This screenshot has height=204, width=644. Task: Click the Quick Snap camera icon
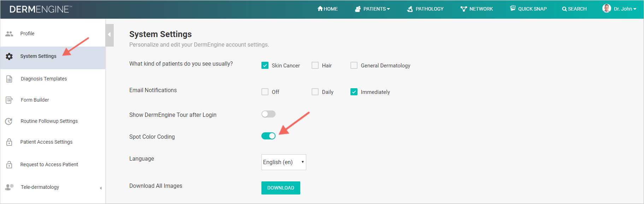[513, 8]
